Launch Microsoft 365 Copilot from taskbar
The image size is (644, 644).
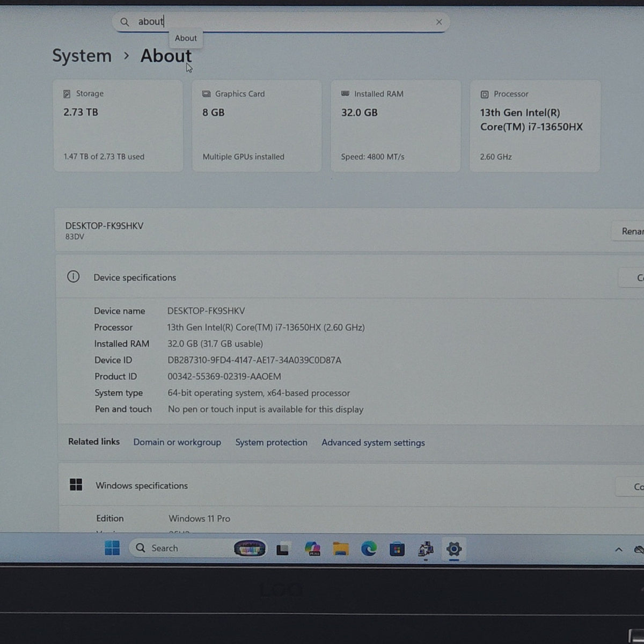coord(312,548)
